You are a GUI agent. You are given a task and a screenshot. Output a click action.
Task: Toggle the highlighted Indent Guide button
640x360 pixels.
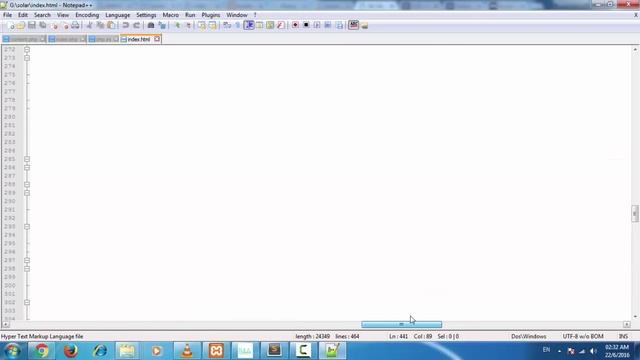[x=249, y=25]
